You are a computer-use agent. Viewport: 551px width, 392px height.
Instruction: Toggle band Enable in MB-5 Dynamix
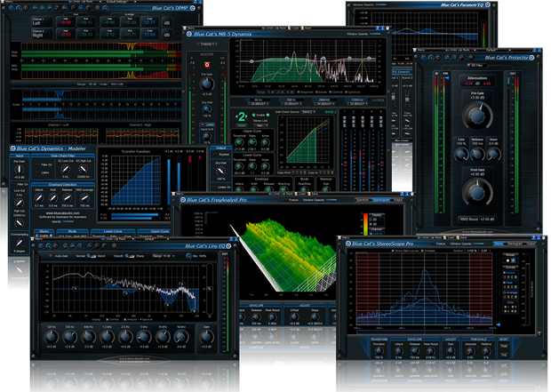point(260,115)
